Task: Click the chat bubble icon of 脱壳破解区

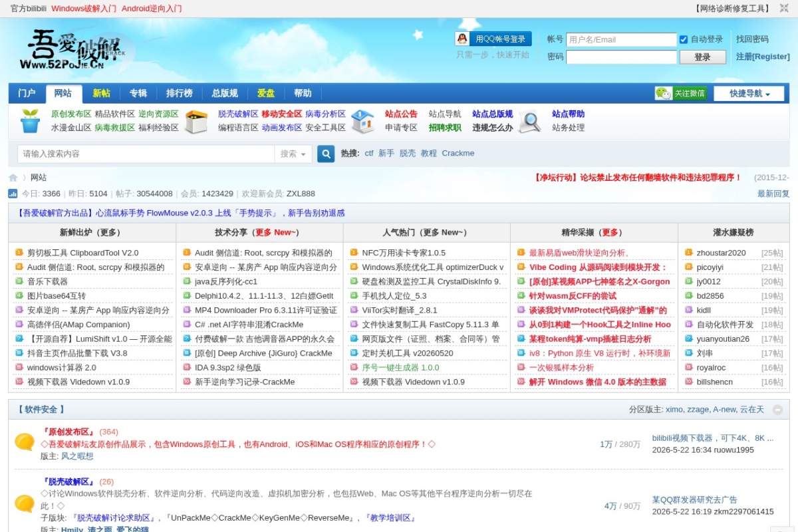Action: click(x=25, y=503)
